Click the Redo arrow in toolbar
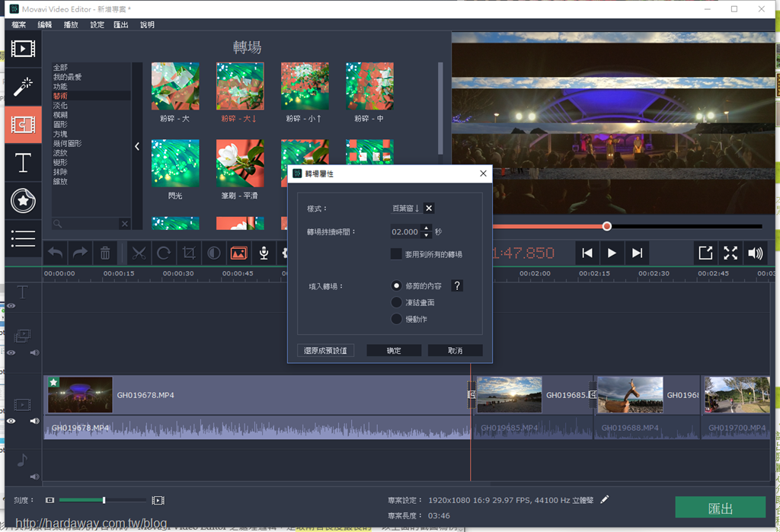Image resolution: width=780 pixels, height=532 pixels. (80, 253)
